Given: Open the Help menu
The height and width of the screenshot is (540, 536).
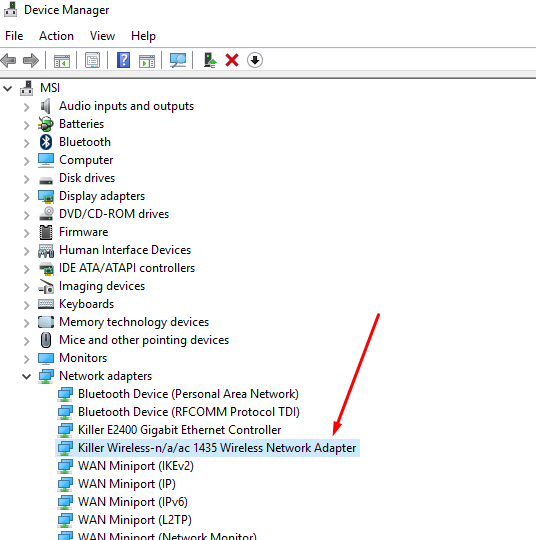Looking at the screenshot, I should point(143,36).
